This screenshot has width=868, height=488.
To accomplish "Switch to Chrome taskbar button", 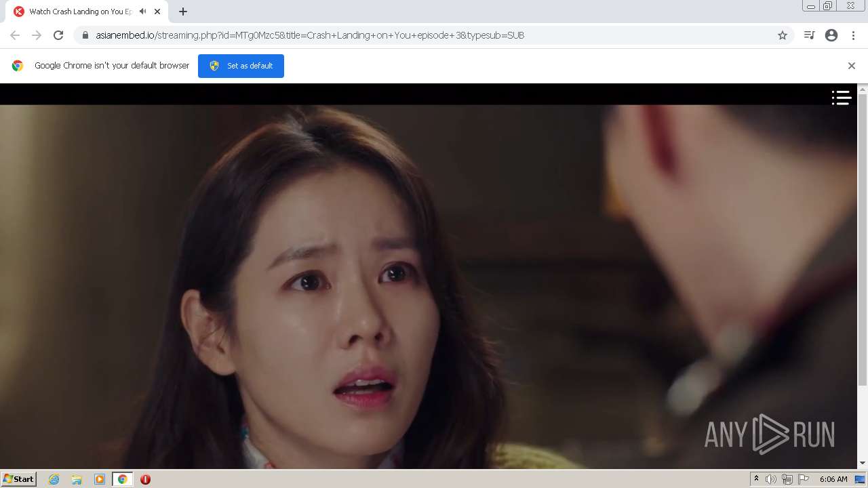I will (x=122, y=479).
